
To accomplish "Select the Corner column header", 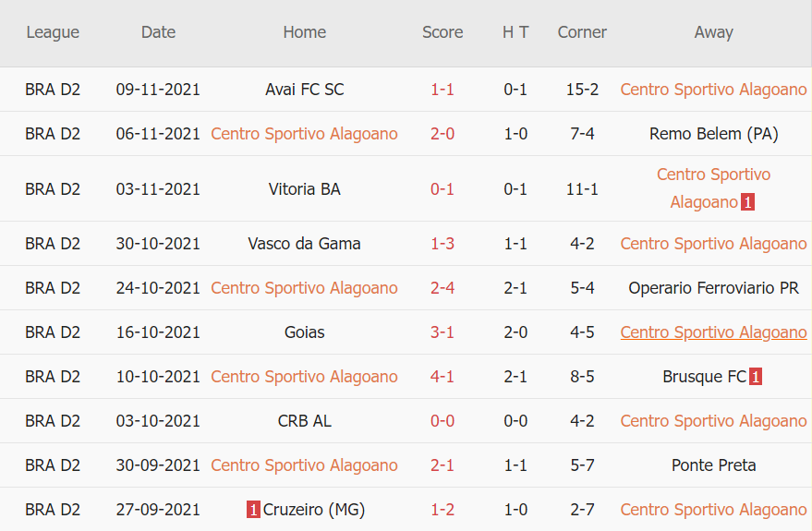I will point(582,32).
